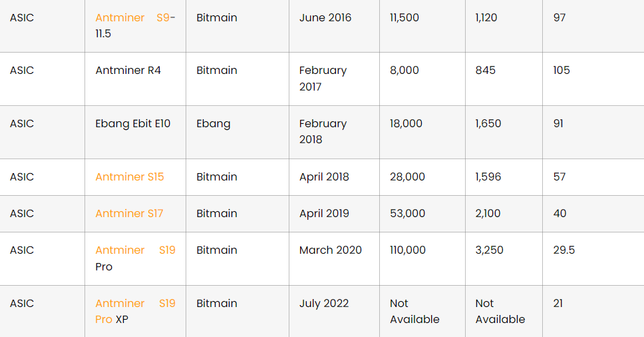
Task: Click the 110,000 hashrate value
Action: point(407,250)
